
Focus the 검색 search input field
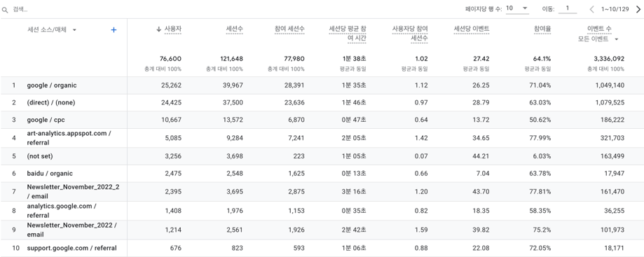(x=123, y=9)
